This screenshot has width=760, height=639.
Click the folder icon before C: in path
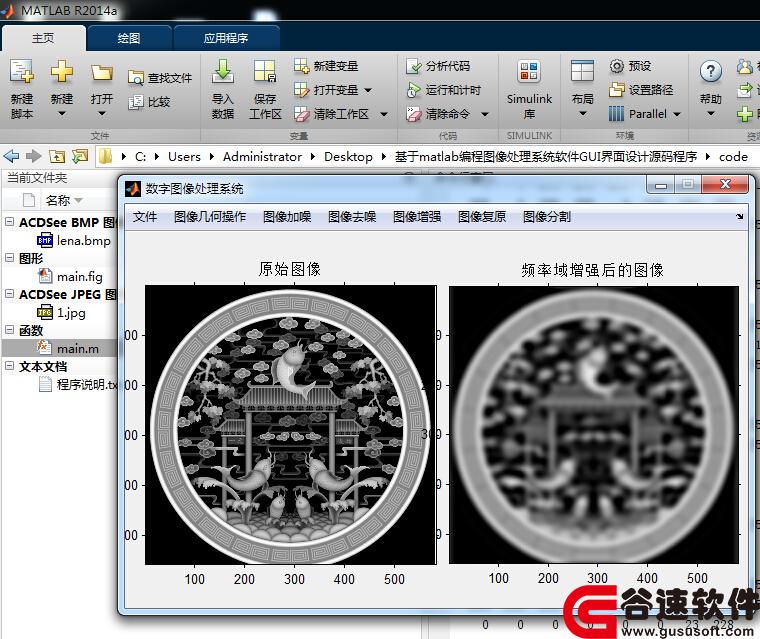(105, 156)
